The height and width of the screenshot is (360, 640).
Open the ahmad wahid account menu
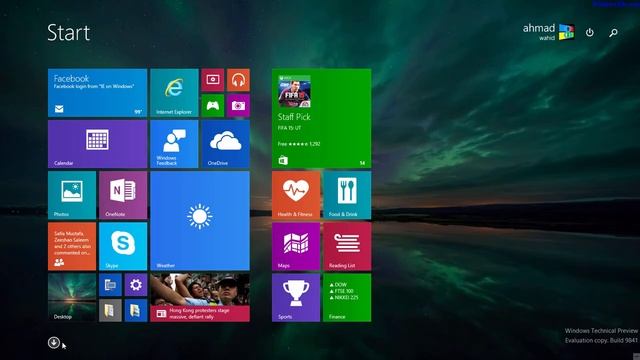tap(549, 32)
